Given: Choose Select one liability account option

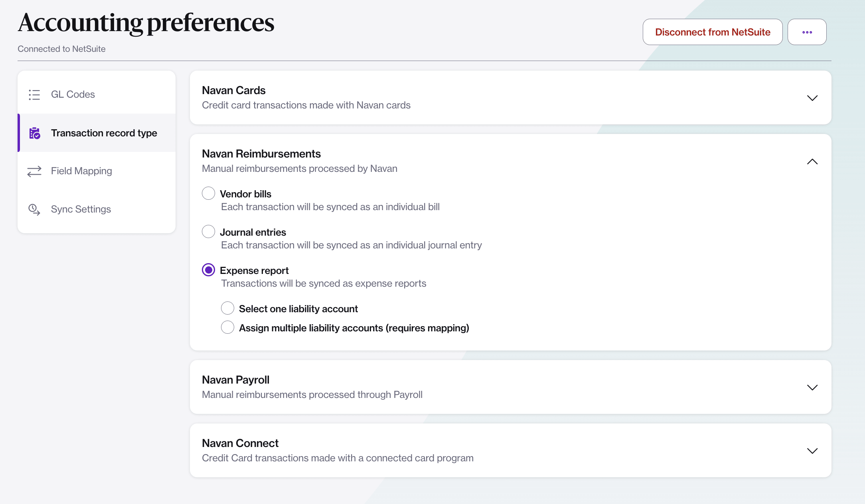Looking at the screenshot, I should click(x=227, y=308).
